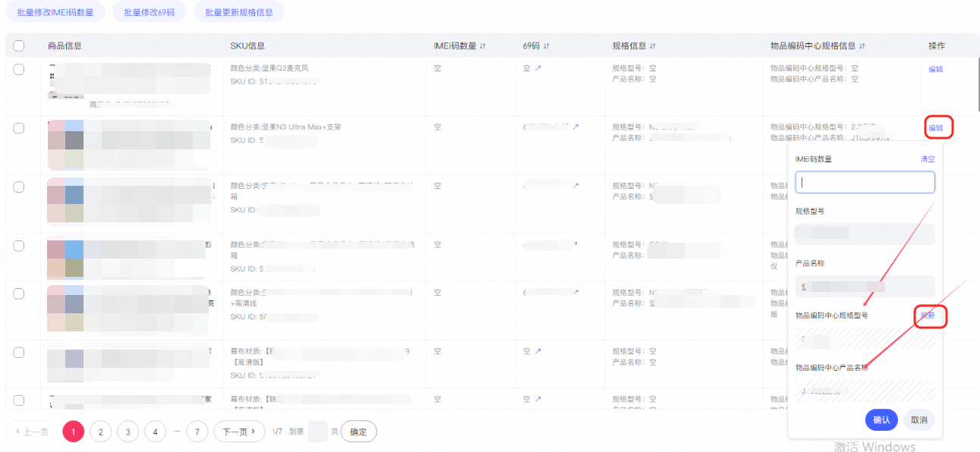980x452 pixels.
Task: Jump to last page 7
Action: tap(197, 432)
